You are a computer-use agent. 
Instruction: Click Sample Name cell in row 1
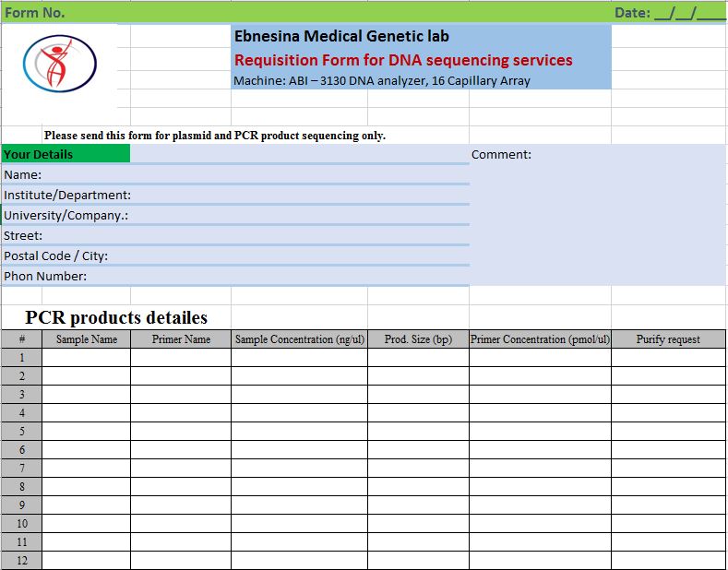coord(87,358)
